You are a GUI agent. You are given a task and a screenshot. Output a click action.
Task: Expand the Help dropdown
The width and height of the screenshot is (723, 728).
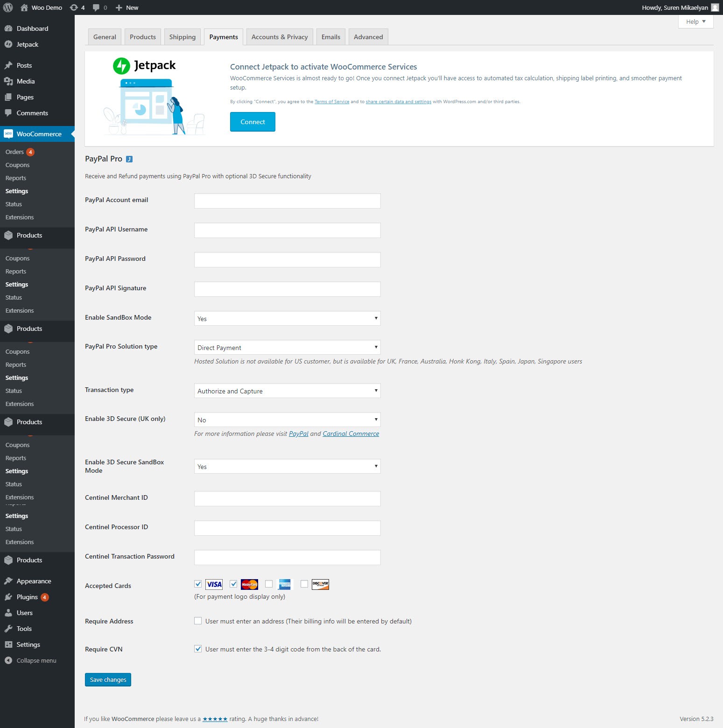[x=695, y=21]
